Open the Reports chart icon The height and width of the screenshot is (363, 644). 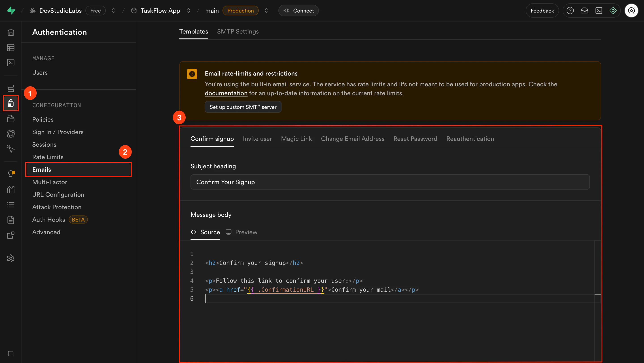[x=11, y=189]
